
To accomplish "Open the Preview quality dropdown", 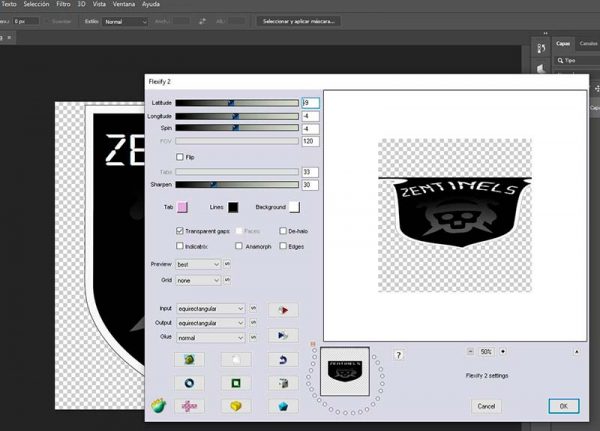I will 198,264.
